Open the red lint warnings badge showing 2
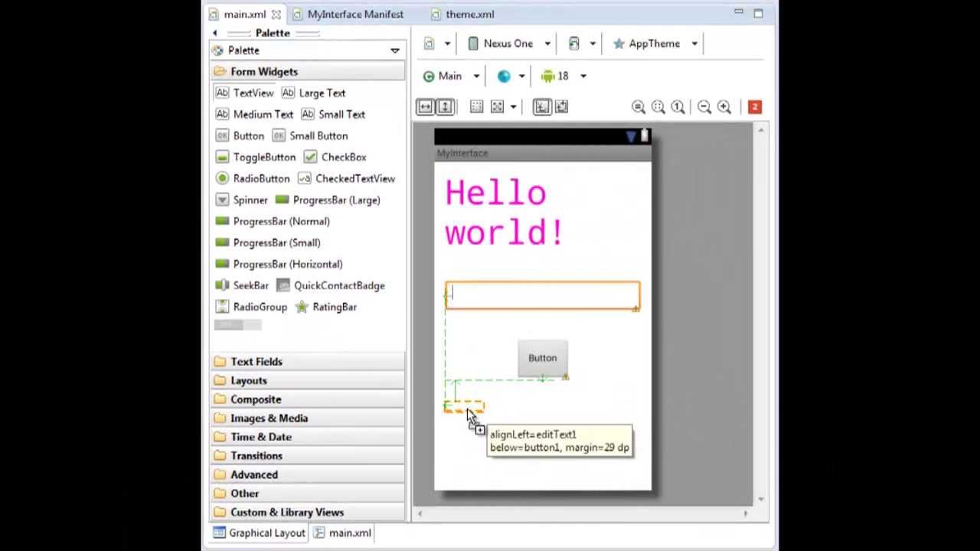This screenshot has height=551, width=980. click(x=754, y=107)
